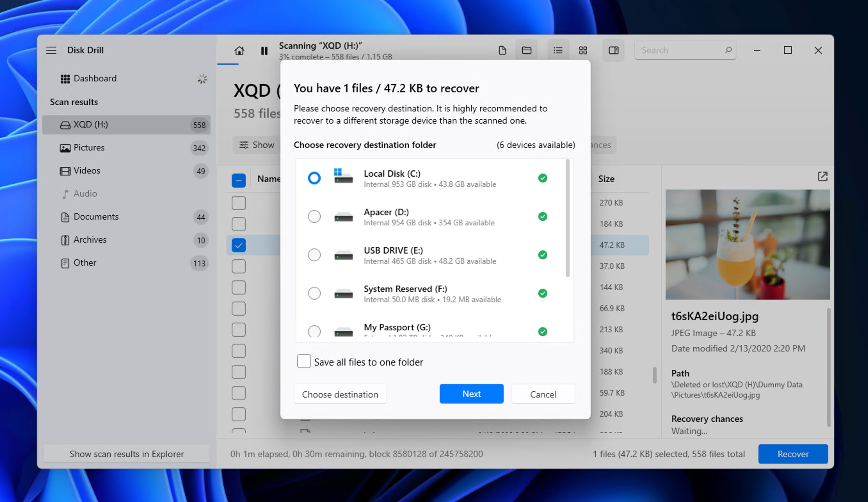Click the Choose destination button
The width and height of the screenshot is (868, 502).
pyautogui.click(x=340, y=394)
